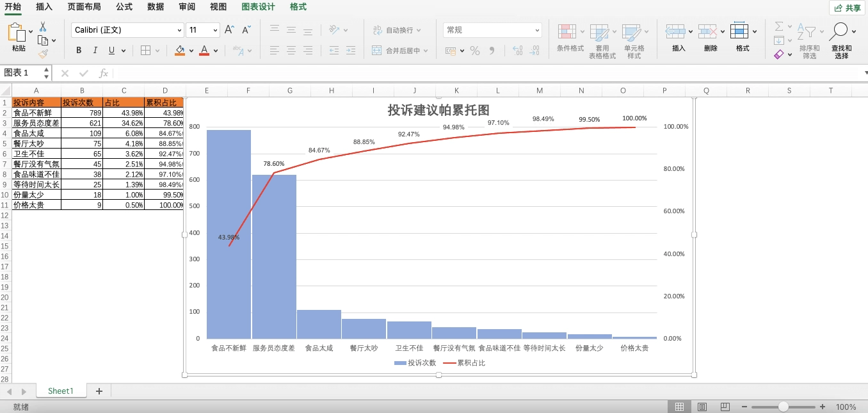
Task: Toggle center text alignment
Action: 291,51
